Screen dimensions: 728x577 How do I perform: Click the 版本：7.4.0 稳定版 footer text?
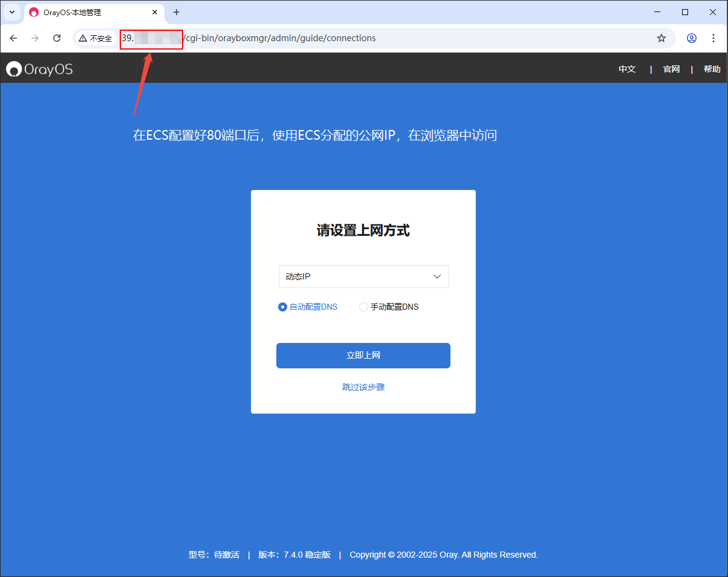[294, 555]
